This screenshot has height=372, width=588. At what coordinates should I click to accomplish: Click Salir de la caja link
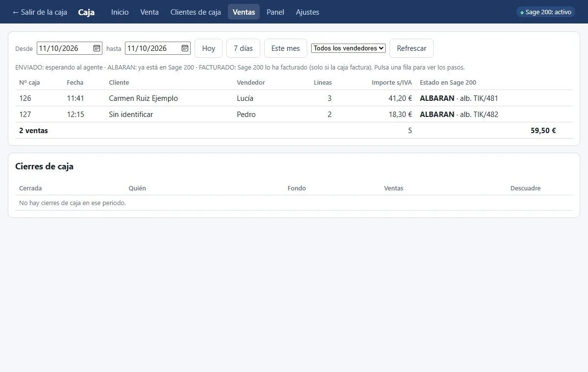pos(40,12)
